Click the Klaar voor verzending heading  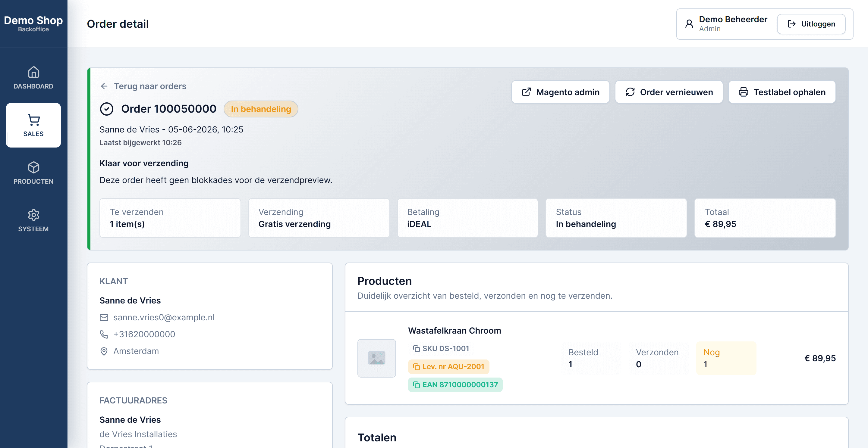tap(144, 163)
